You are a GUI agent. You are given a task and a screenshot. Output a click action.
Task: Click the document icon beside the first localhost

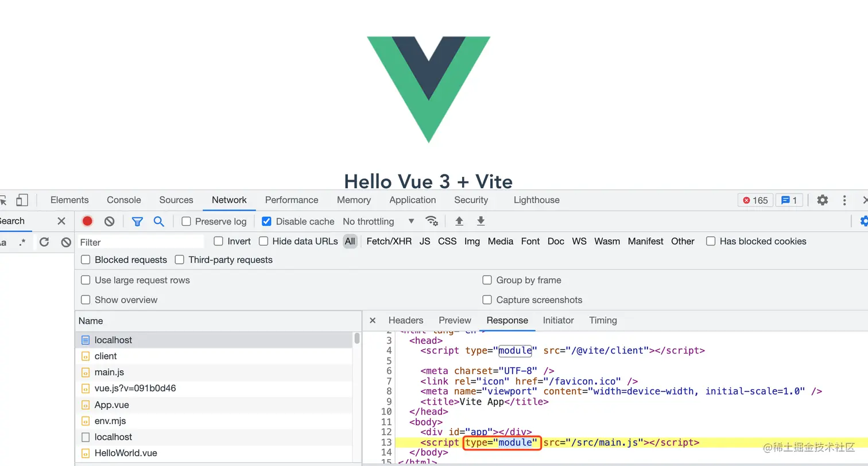coord(86,340)
